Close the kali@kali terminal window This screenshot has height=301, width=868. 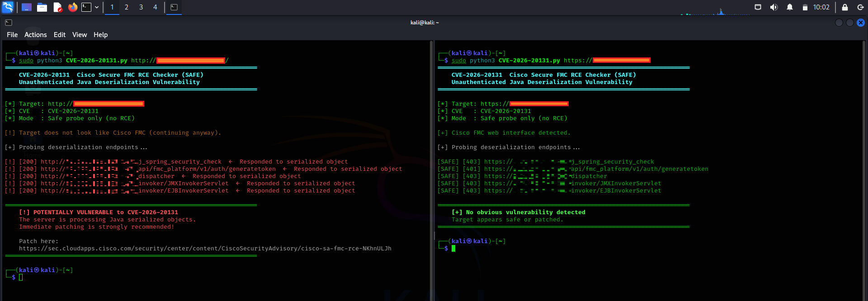click(x=861, y=23)
